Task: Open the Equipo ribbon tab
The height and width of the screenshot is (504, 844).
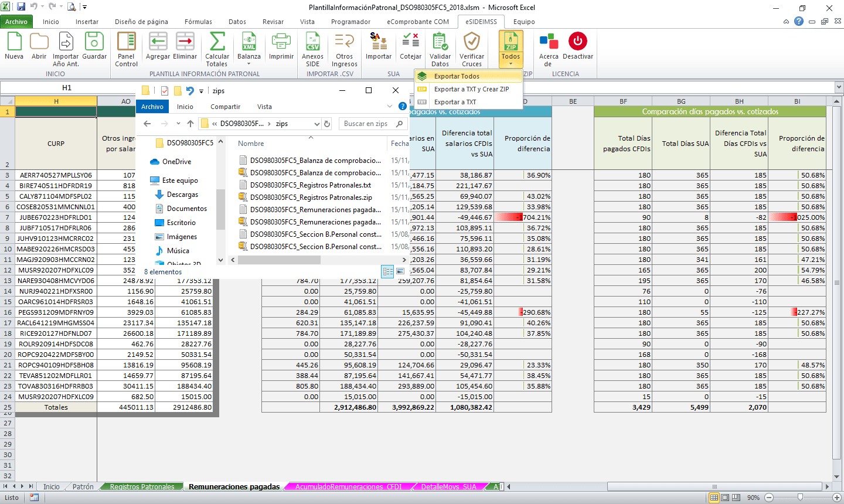Action: click(524, 22)
